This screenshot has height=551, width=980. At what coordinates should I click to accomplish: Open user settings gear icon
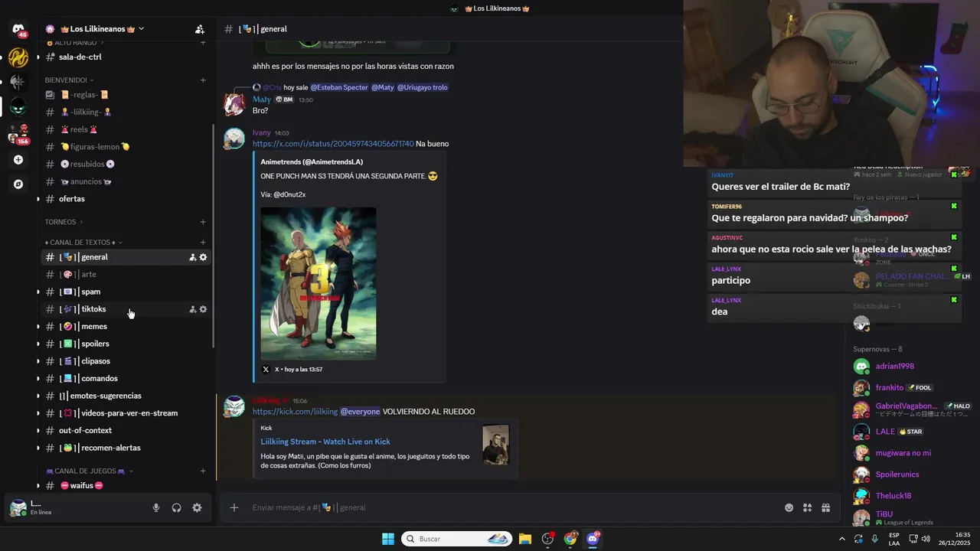pos(197,507)
